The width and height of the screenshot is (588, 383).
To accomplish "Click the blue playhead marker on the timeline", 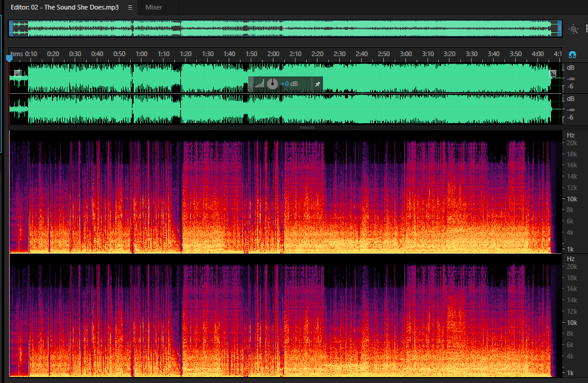I will pyautogui.click(x=10, y=58).
